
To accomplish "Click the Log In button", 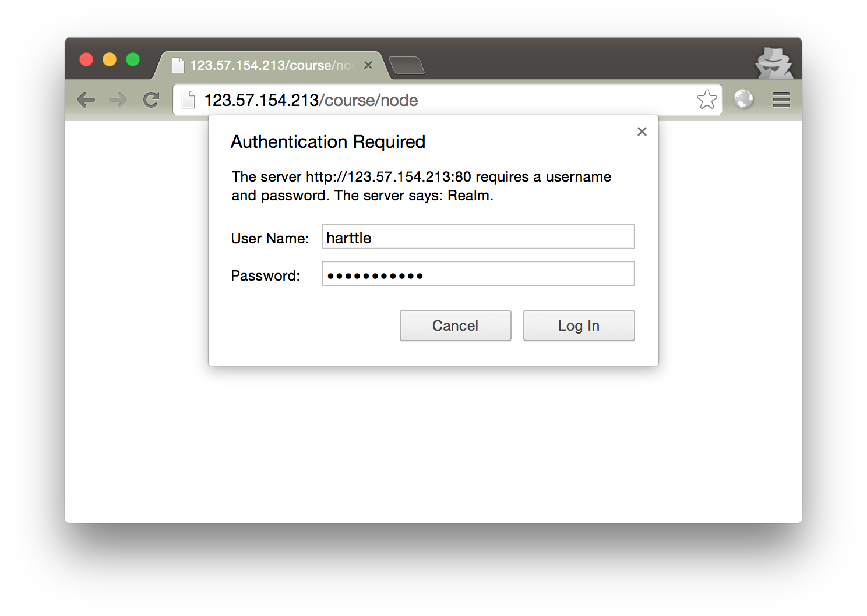I will pos(579,325).
